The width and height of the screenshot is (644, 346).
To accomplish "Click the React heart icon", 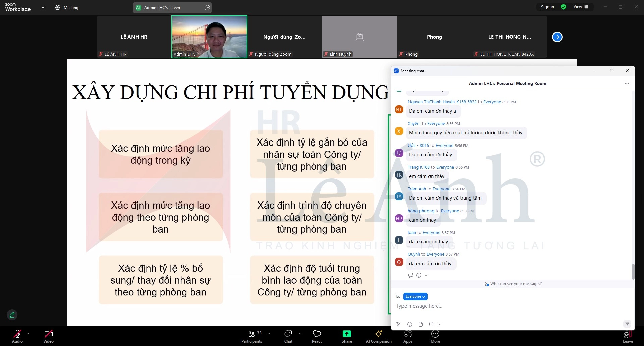I will pyautogui.click(x=317, y=336).
